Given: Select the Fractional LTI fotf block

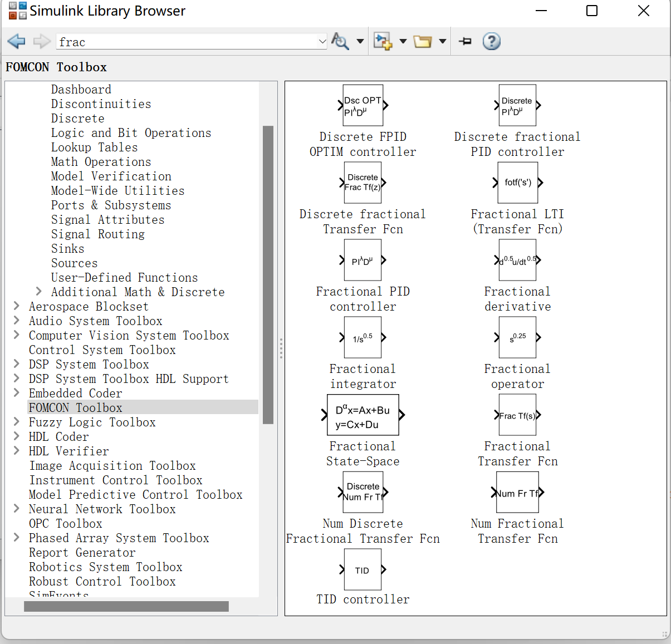Looking at the screenshot, I should pyautogui.click(x=518, y=183).
